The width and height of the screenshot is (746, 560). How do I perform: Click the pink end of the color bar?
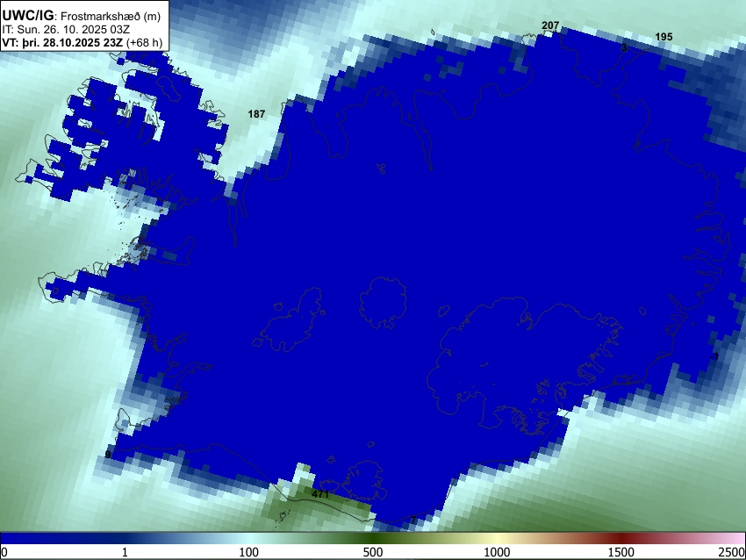pyautogui.click(x=735, y=538)
